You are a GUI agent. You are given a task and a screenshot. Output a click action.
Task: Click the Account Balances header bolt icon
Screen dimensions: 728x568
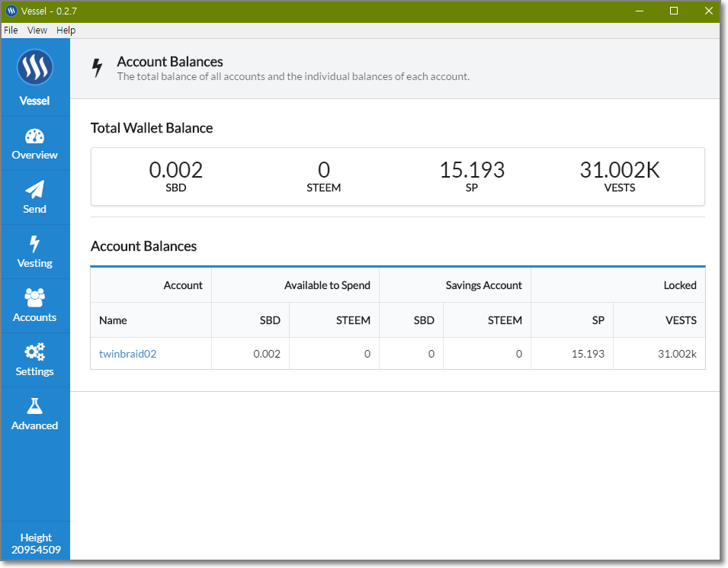click(97, 68)
